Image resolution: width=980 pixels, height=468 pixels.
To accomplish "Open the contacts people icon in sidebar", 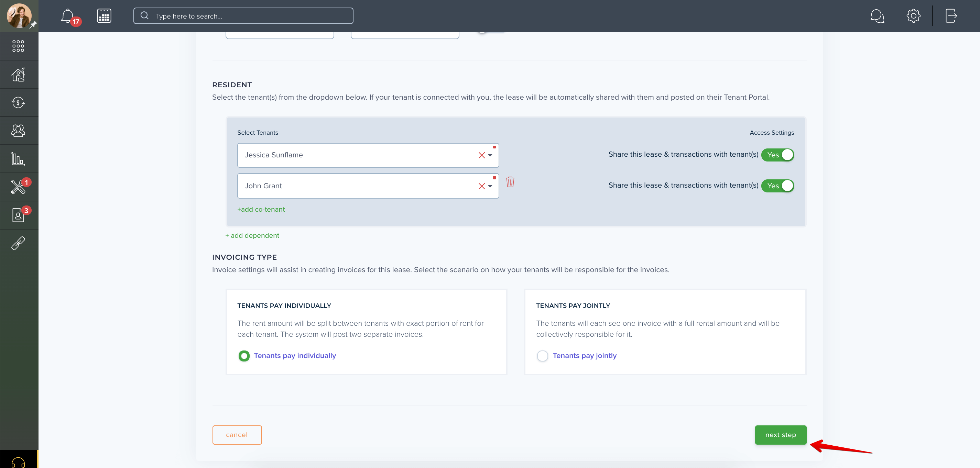I will [x=18, y=131].
